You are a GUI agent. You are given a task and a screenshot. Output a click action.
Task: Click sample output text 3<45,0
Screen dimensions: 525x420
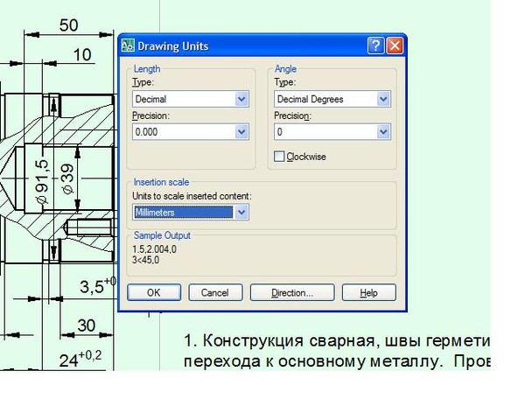tap(145, 260)
